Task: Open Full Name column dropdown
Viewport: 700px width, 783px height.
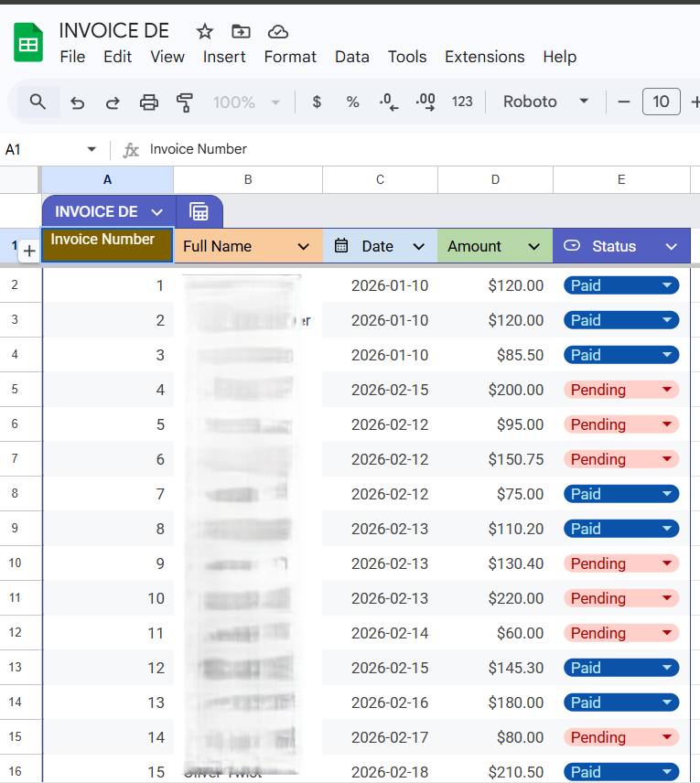Action: point(303,247)
